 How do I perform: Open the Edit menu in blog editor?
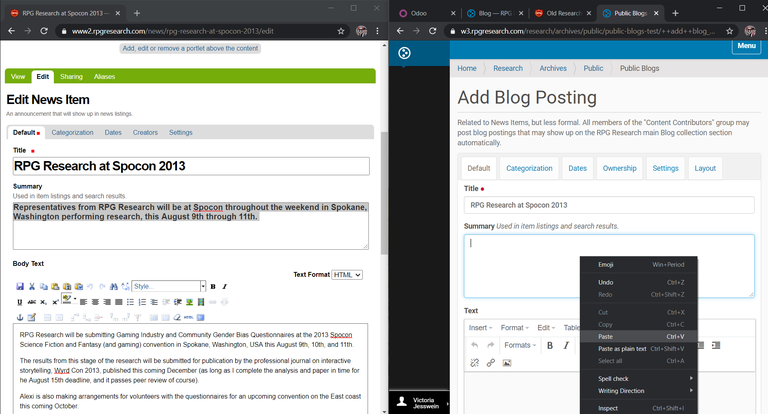click(x=546, y=328)
